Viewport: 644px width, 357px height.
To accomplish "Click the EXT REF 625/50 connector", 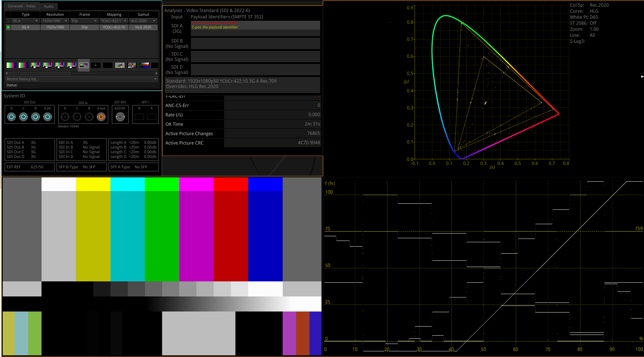I will [120, 117].
